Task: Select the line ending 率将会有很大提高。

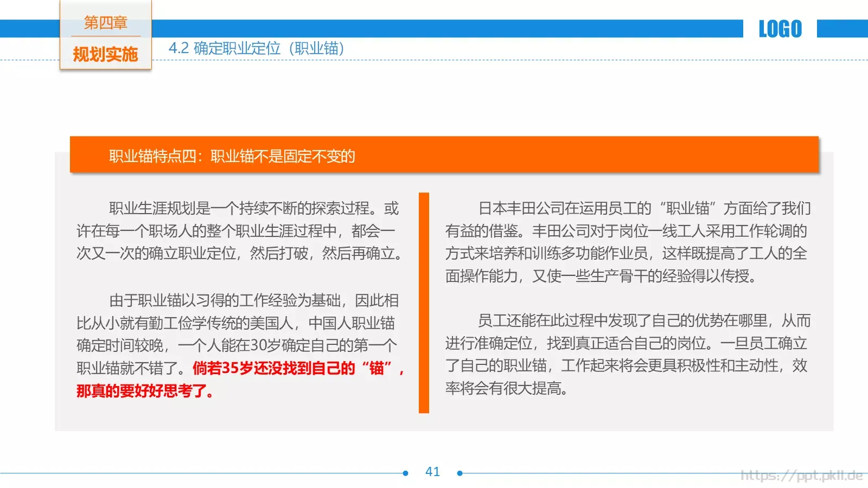Action: click(x=507, y=389)
